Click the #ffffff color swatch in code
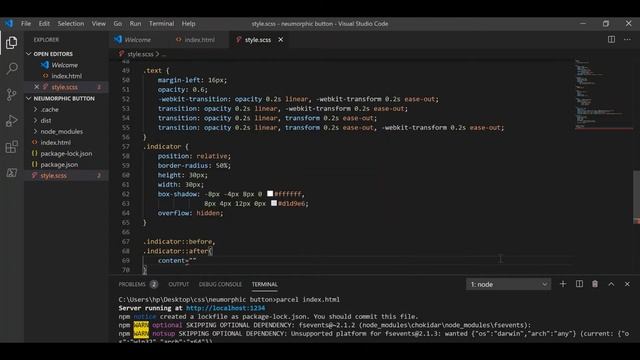 click(270, 193)
